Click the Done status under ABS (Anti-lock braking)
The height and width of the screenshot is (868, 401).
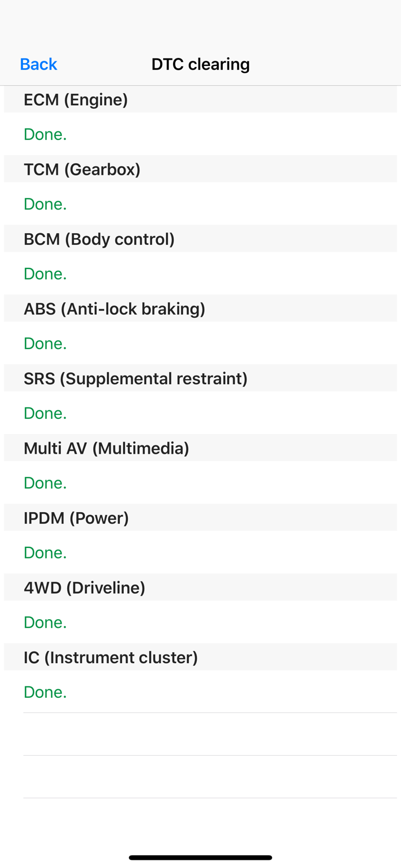(45, 344)
